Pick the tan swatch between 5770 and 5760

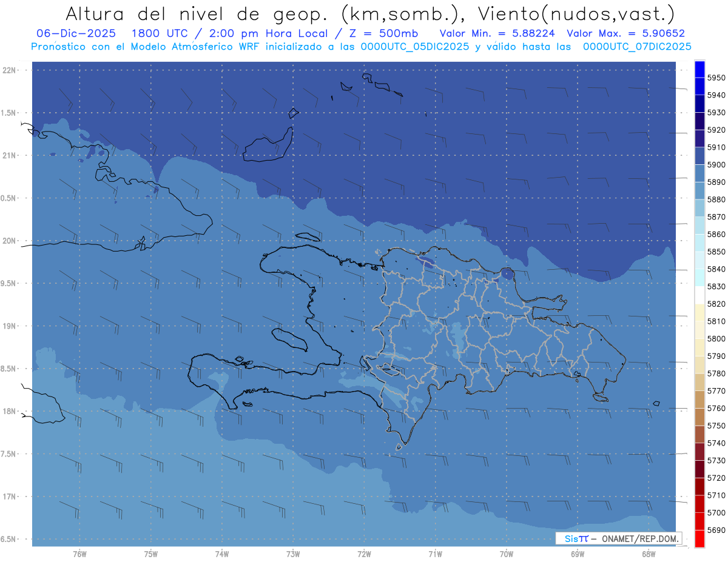click(699, 400)
